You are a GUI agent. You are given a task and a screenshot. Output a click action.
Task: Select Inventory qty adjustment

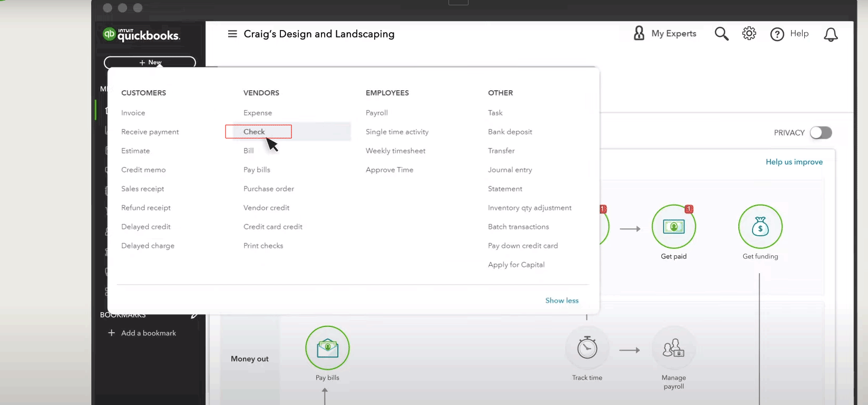(530, 208)
